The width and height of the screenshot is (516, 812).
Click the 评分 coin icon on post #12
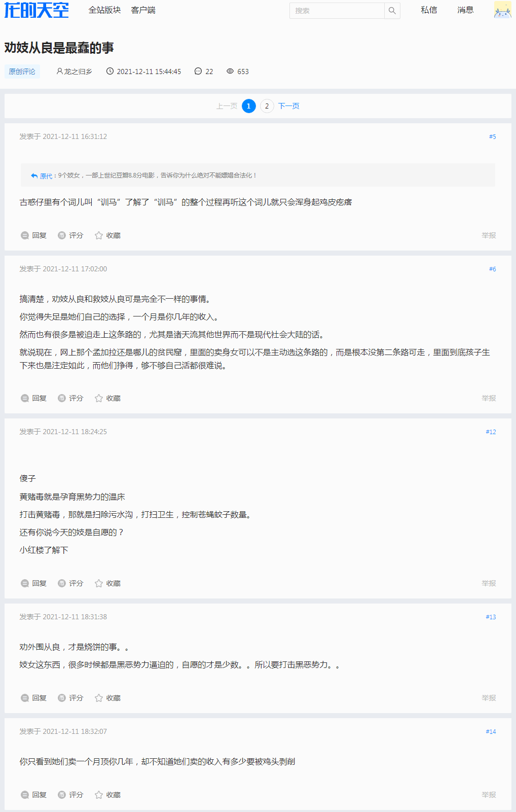click(62, 583)
